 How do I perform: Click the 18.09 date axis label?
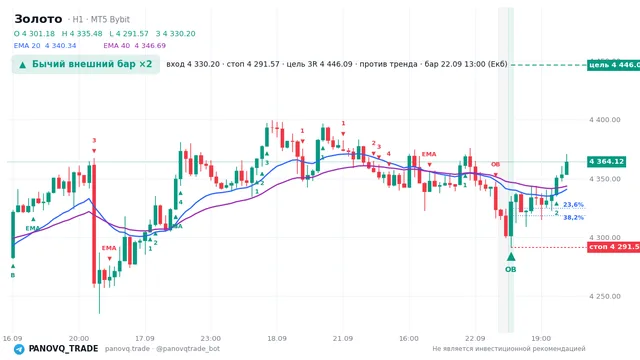[x=277, y=338]
